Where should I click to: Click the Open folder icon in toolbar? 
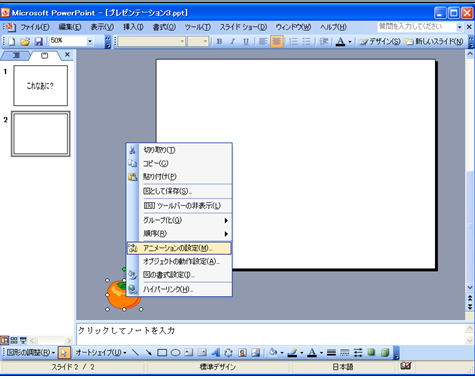pos(25,41)
